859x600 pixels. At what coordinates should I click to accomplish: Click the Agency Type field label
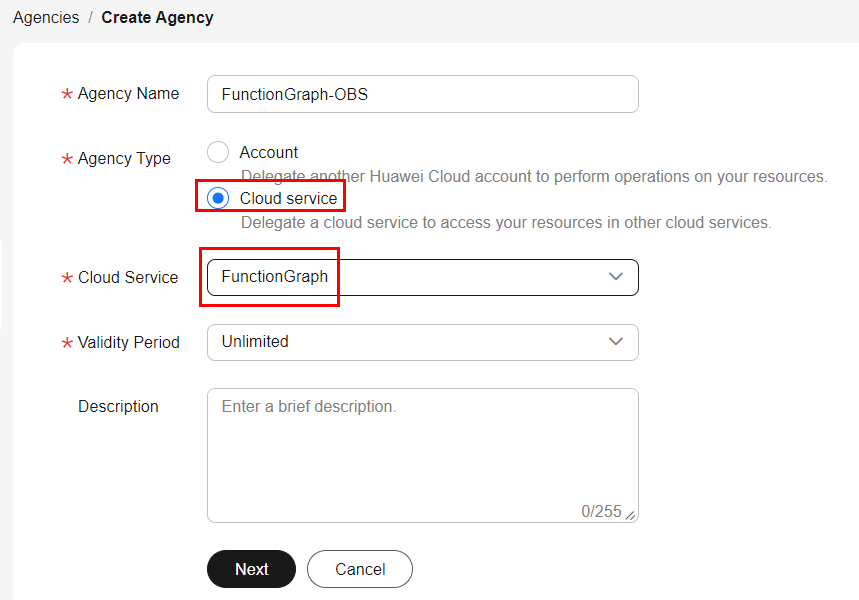pos(124,159)
